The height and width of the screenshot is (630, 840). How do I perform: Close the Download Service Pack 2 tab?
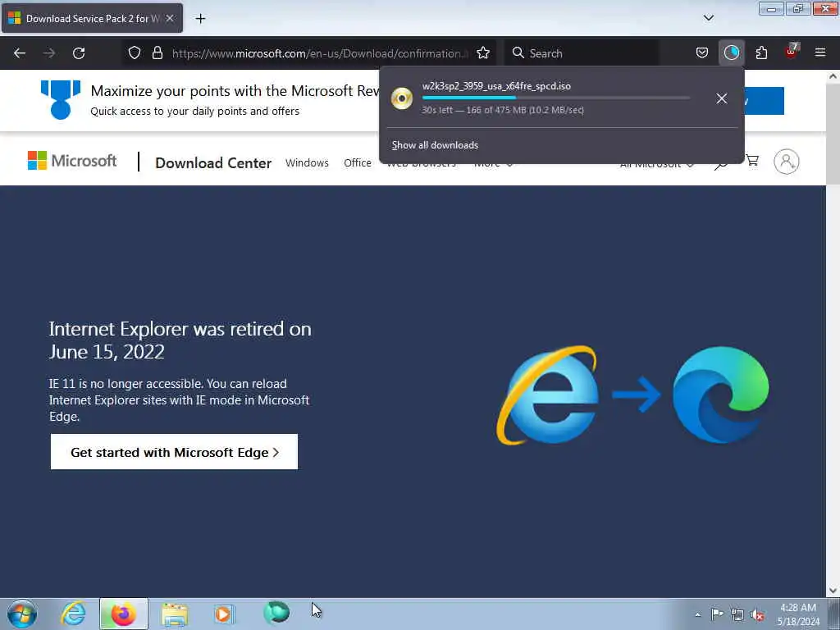pyautogui.click(x=170, y=18)
